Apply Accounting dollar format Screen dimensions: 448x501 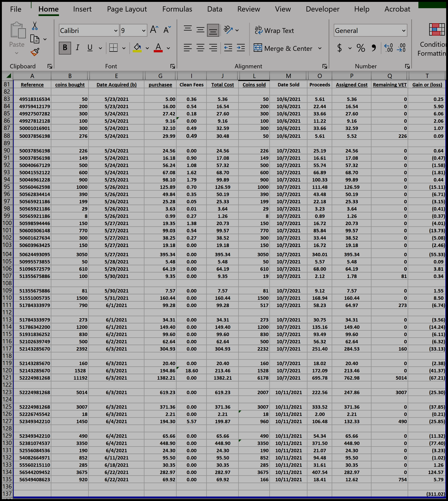(x=339, y=48)
